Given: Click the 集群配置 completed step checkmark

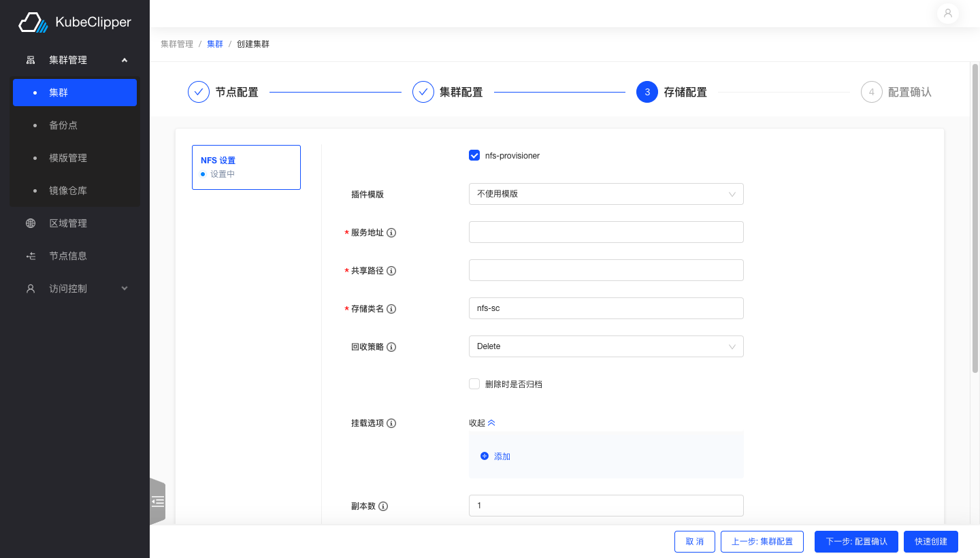Looking at the screenshot, I should pos(423,92).
